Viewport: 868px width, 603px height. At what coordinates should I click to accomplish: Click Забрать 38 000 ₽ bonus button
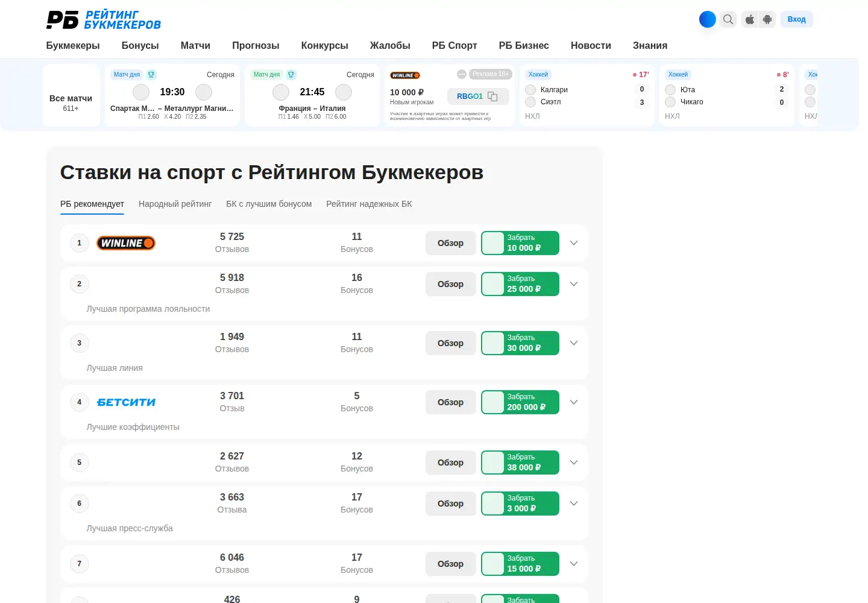click(x=520, y=463)
